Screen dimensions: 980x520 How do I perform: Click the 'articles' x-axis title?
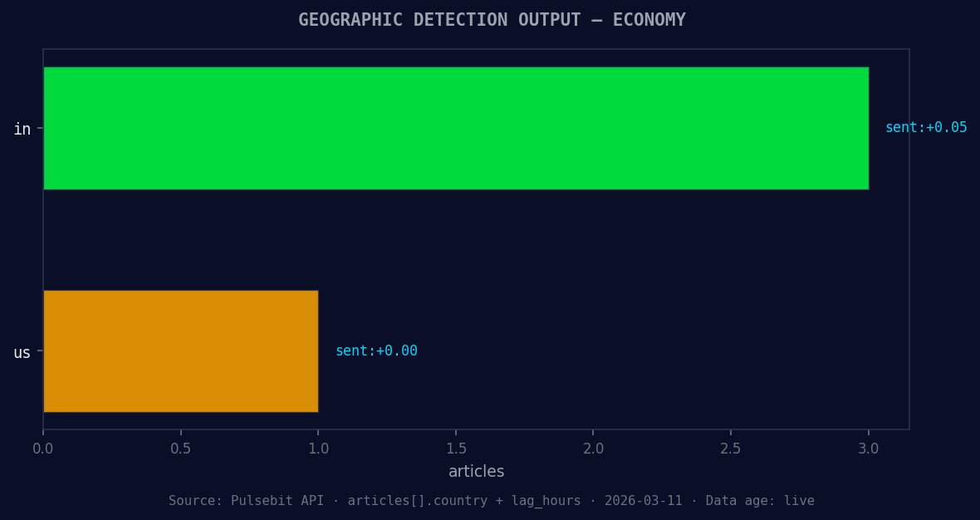pos(476,471)
